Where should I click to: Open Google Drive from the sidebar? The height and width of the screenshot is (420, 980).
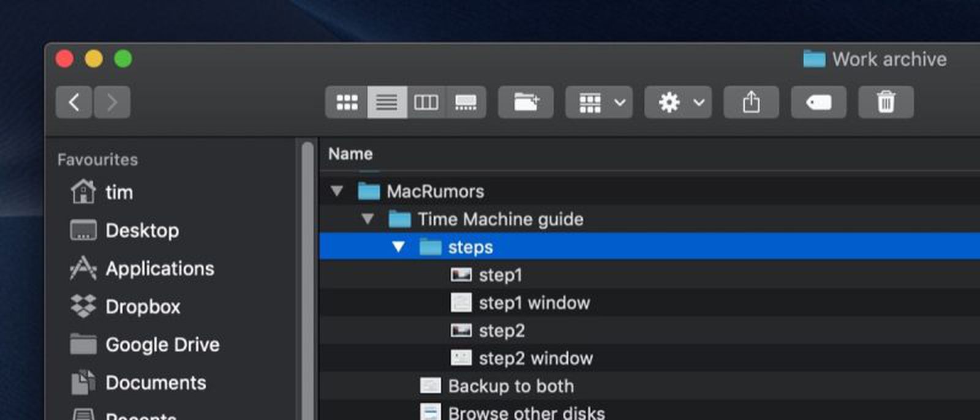pyautogui.click(x=162, y=345)
